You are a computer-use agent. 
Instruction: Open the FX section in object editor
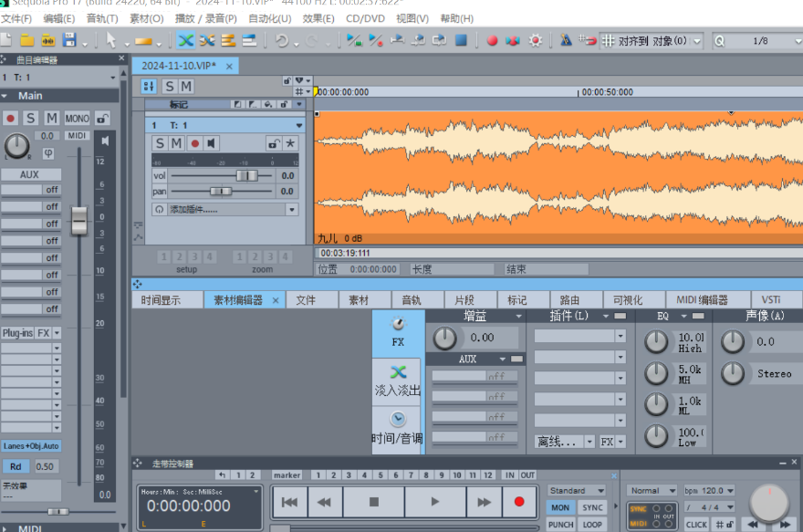coord(398,333)
